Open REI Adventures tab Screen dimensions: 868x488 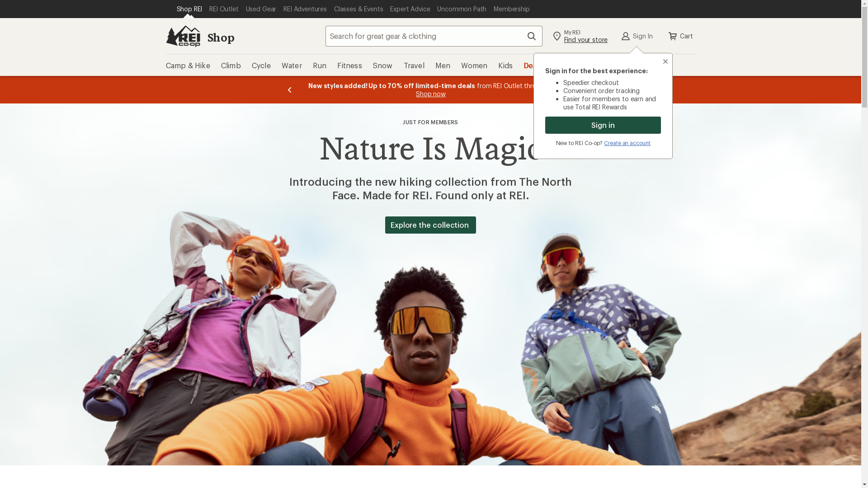point(305,9)
